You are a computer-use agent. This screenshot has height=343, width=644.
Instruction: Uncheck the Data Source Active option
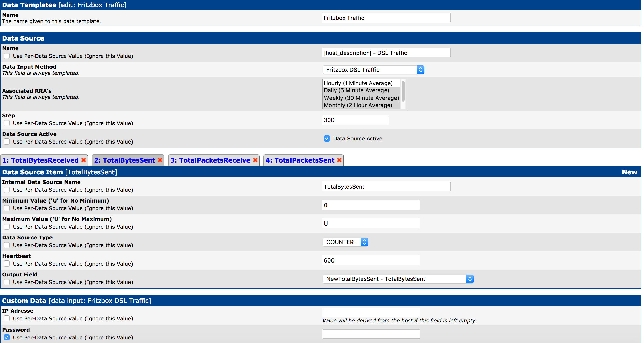coord(327,138)
